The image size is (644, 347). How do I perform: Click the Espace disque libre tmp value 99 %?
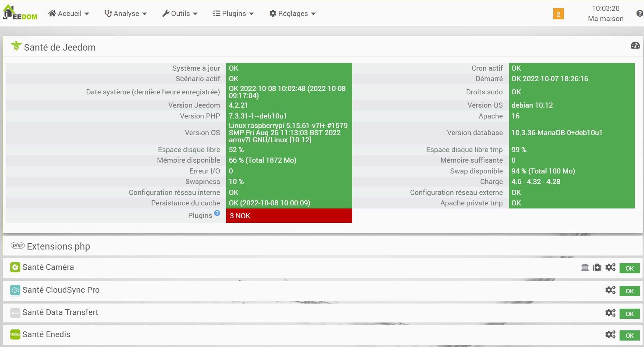[x=519, y=150]
